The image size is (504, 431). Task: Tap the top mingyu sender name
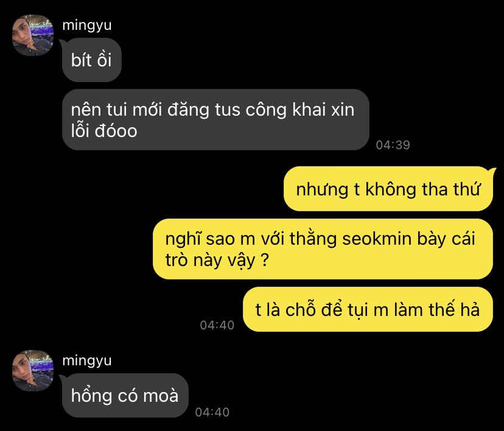click(87, 26)
